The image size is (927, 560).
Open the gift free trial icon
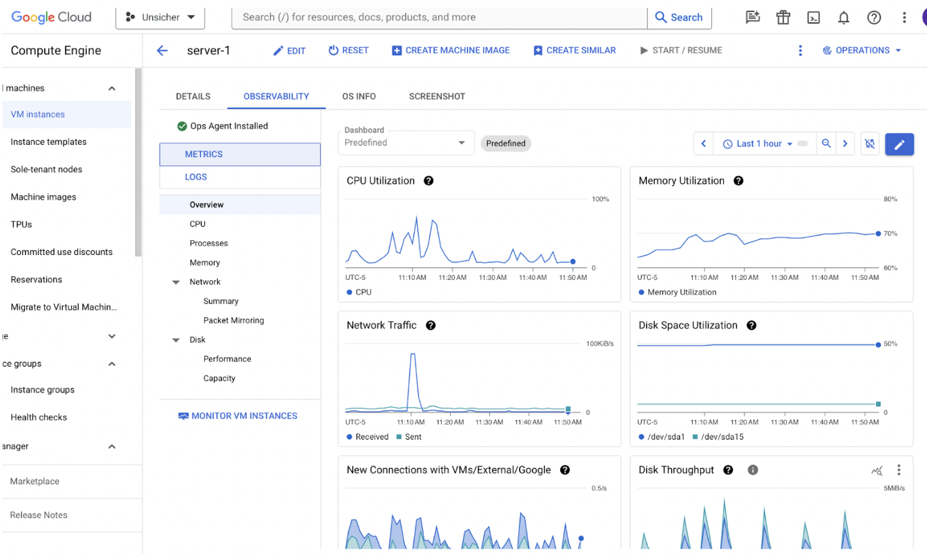click(783, 18)
